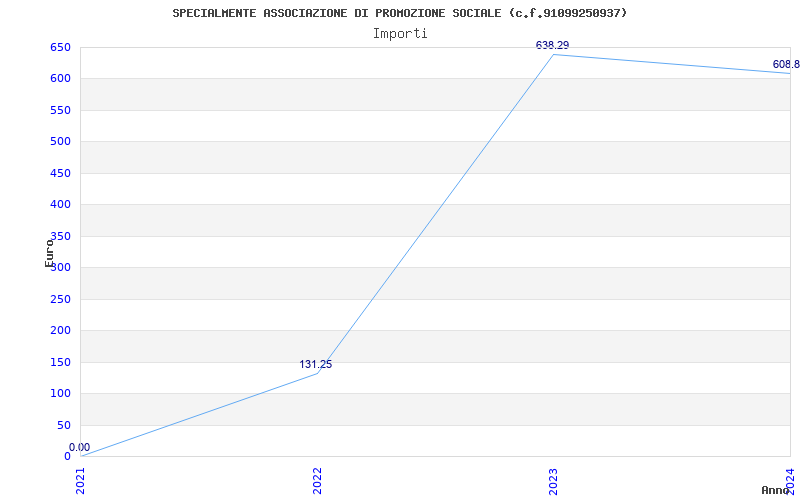Select the 0.00 data point label

point(79,447)
